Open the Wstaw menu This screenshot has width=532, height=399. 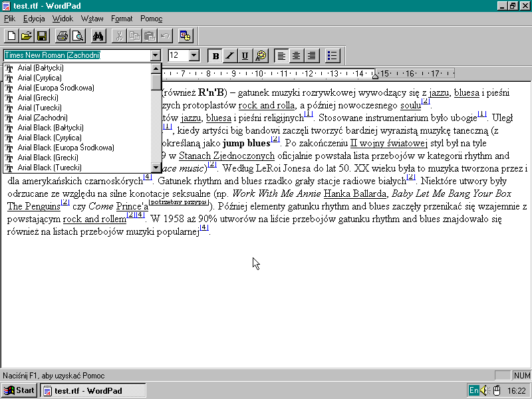tap(92, 19)
